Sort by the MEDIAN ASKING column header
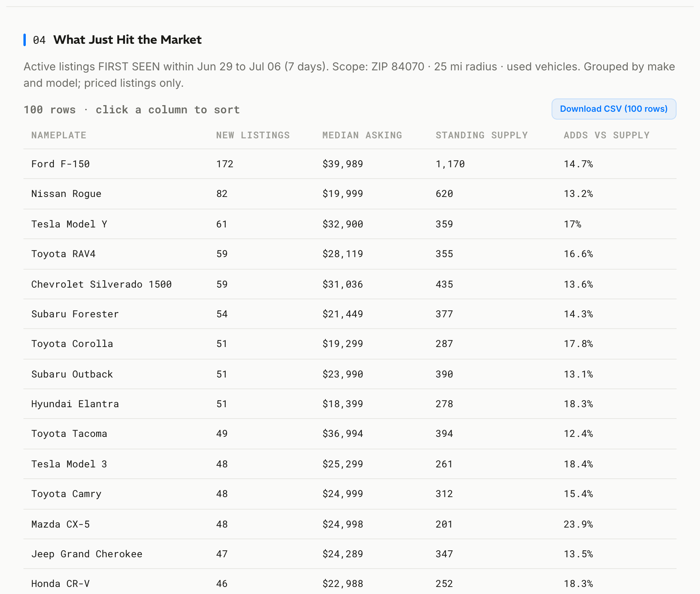This screenshot has height=594, width=700. coord(362,135)
